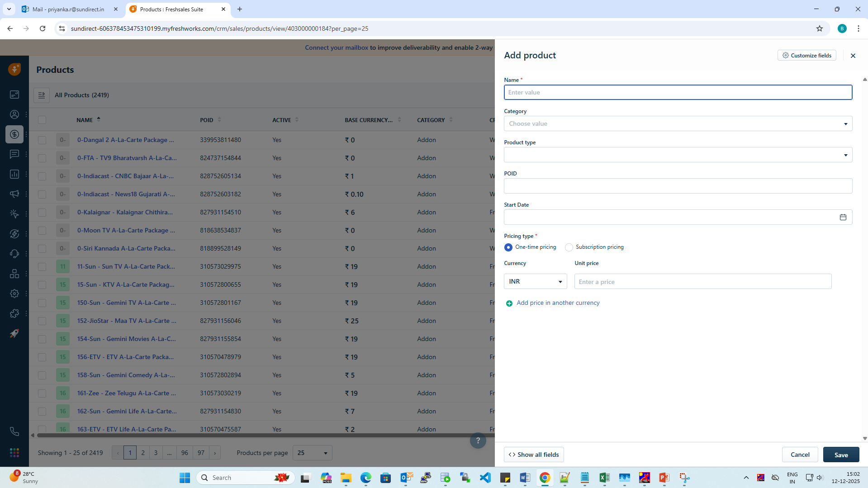Click Show all fields button
The image size is (868, 488).
[534, 455]
